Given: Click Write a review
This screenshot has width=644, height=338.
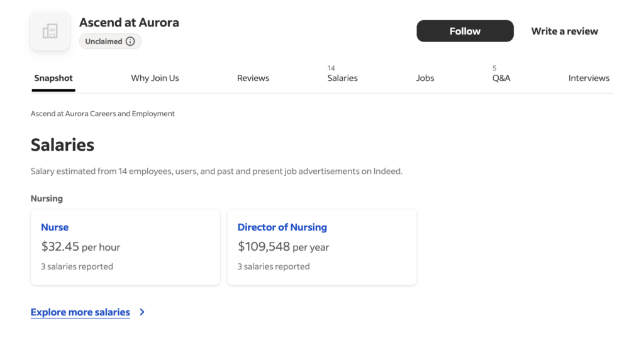Looking at the screenshot, I should tap(564, 31).
